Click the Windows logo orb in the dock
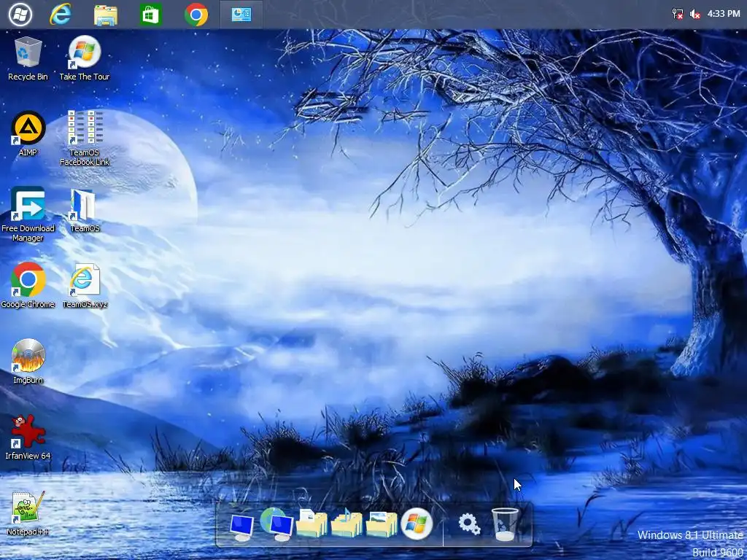Screen dimensions: 747x560 click(417, 524)
